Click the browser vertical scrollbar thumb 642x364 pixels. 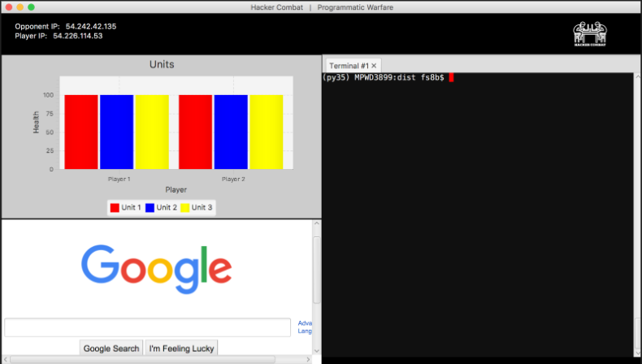tap(316, 271)
